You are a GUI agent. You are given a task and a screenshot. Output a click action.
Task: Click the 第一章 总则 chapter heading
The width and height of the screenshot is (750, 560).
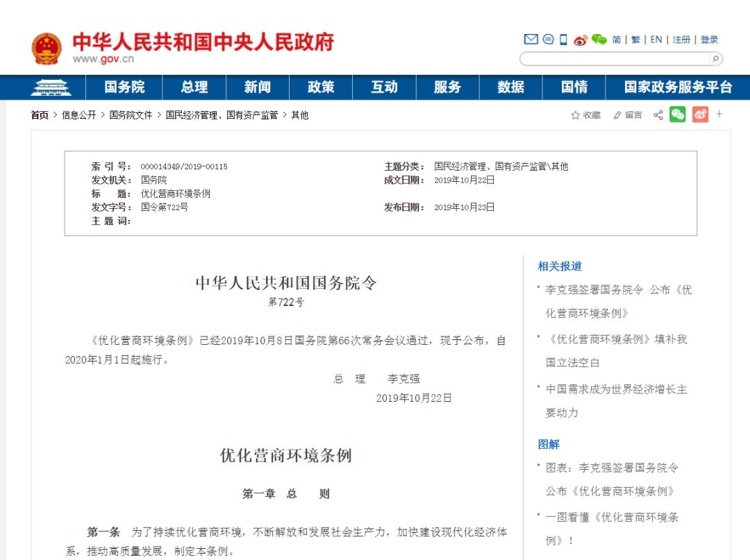(x=285, y=493)
